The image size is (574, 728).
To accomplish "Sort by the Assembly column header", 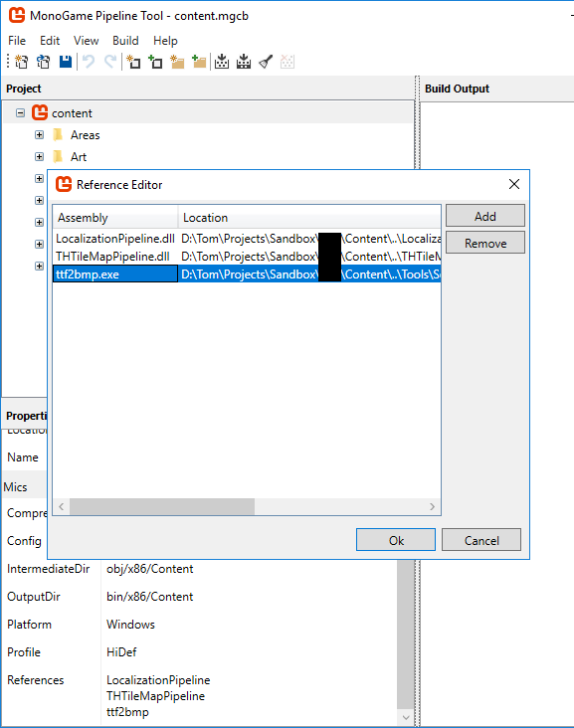I will click(x=115, y=217).
